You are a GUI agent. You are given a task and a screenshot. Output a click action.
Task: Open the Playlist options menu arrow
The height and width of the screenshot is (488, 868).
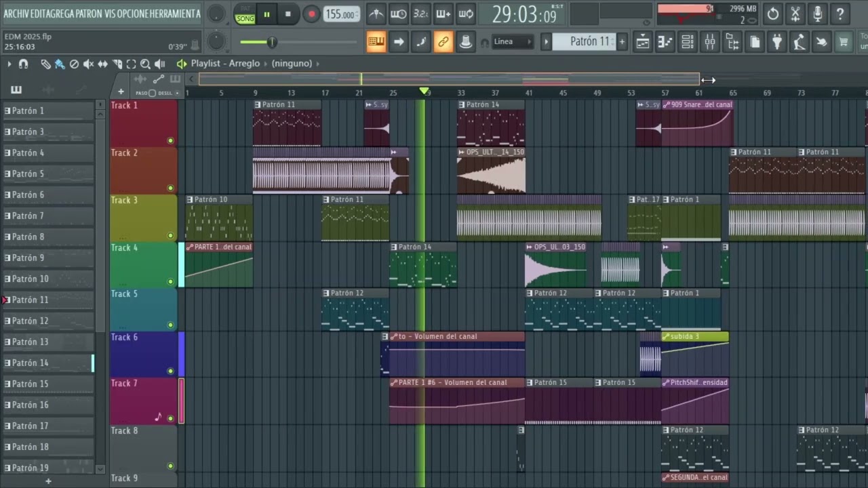pyautogui.click(x=9, y=64)
